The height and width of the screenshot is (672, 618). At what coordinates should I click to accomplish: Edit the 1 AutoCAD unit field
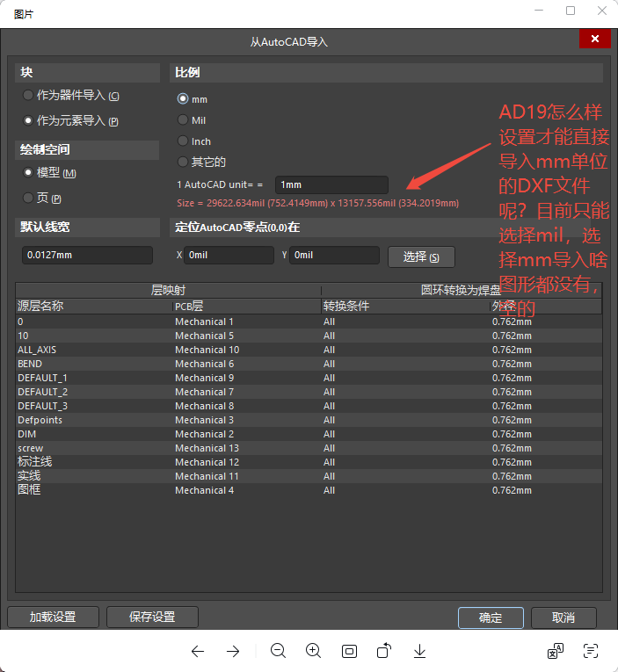pyautogui.click(x=331, y=184)
